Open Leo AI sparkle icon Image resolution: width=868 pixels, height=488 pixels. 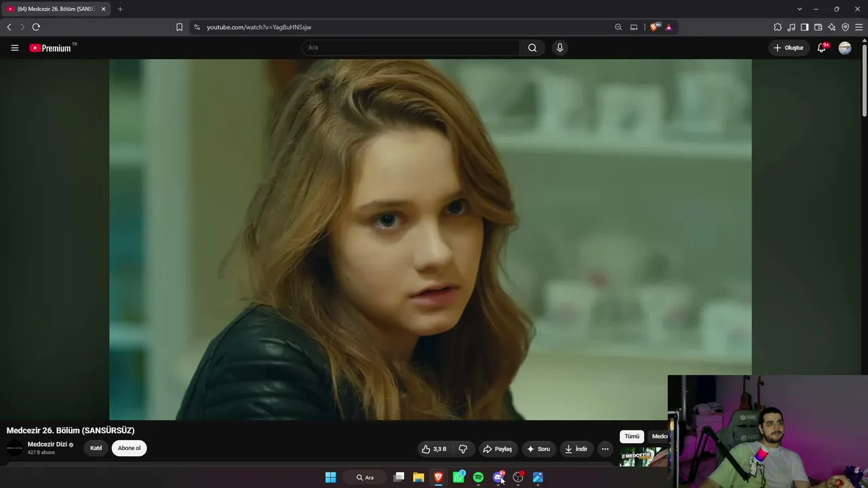[832, 27]
